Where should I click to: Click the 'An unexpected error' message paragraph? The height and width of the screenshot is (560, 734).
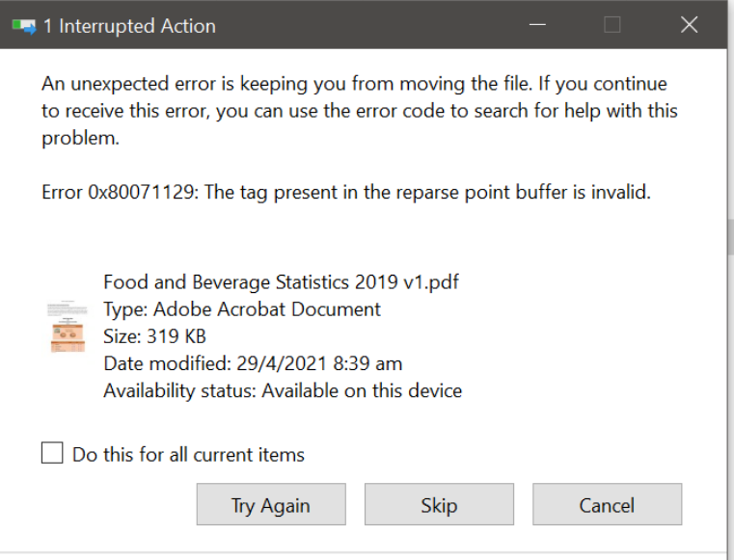tap(359, 110)
